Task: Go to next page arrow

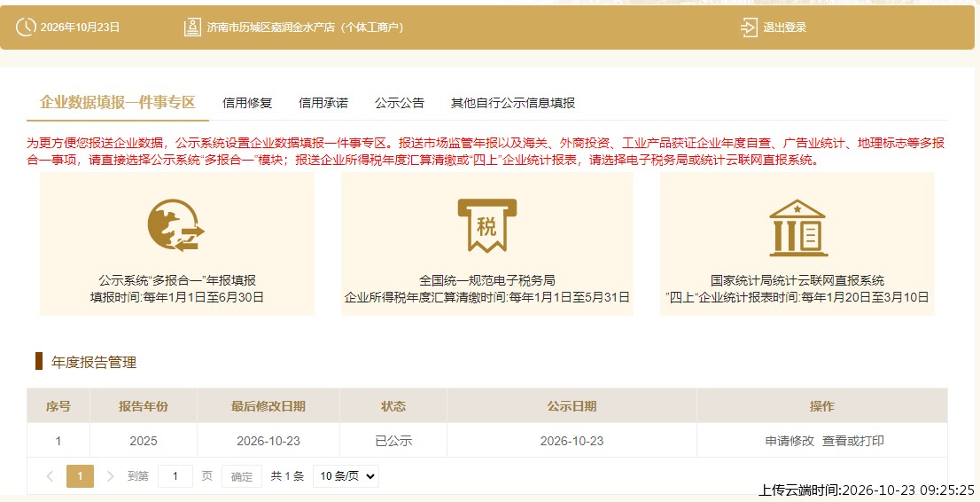Action: point(110,476)
